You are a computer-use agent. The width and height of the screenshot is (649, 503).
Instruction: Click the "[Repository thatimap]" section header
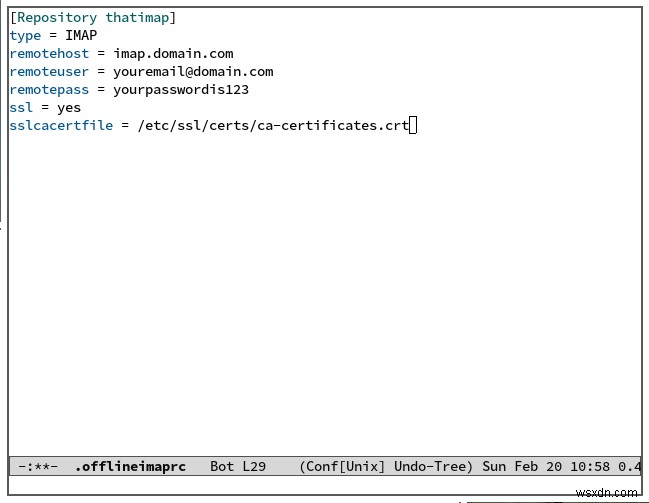coord(93,18)
